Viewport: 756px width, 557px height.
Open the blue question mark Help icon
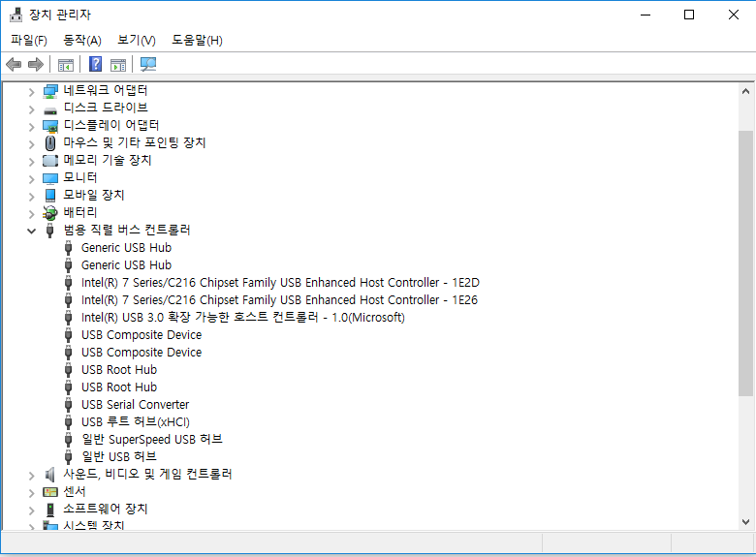click(x=95, y=64)
